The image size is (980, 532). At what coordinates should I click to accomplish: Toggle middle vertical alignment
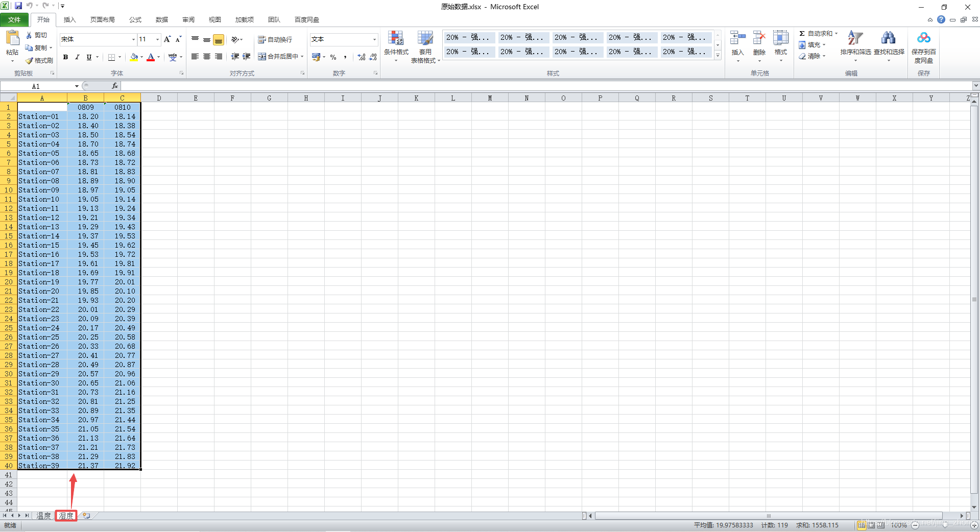point(207,39)
